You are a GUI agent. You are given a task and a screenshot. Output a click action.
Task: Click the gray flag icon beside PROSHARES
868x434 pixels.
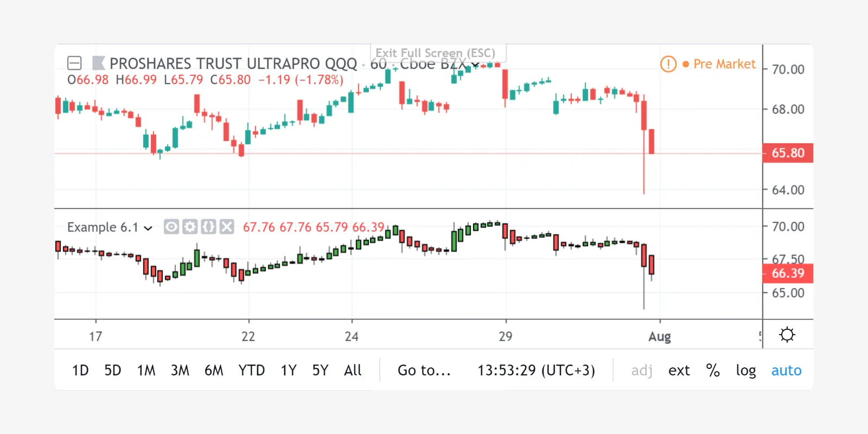click(98, 63)
